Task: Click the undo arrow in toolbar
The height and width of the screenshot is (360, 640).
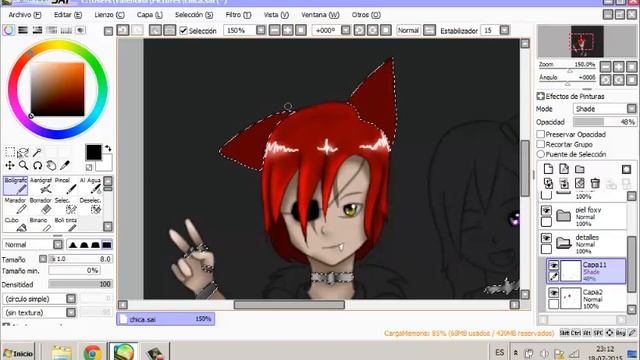Action: click(123, 30)
